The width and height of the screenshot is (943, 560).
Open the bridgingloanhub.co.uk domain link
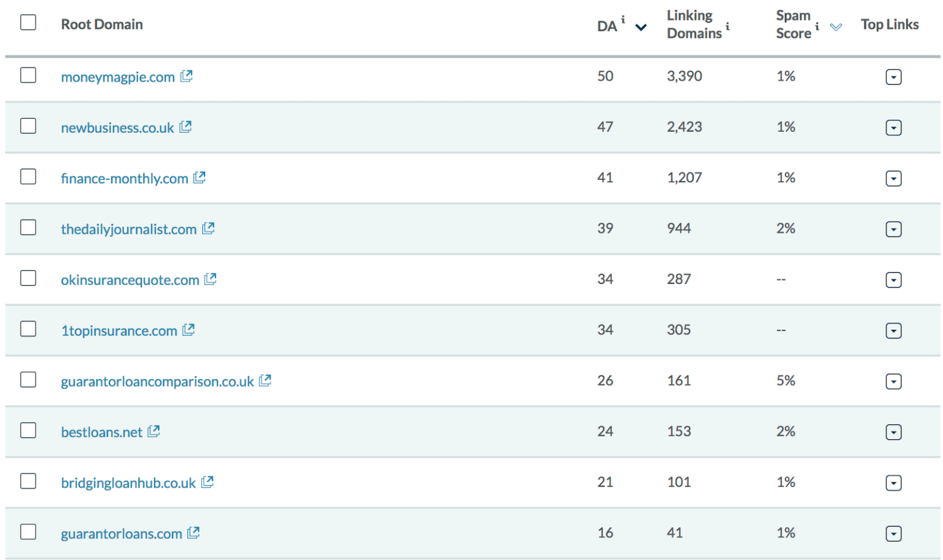pyautogui.click(x=128, y=483)
